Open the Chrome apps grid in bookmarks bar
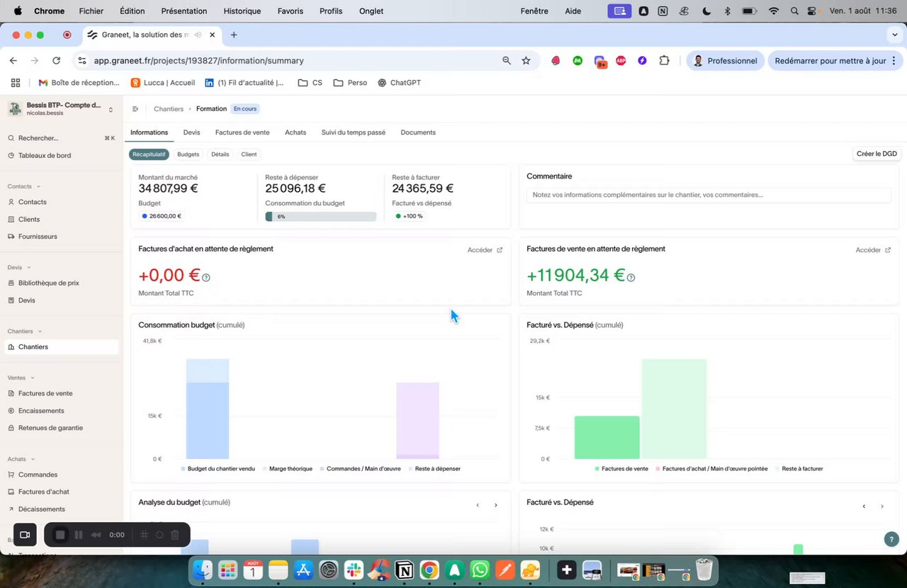Image resolution: width=907 pixels, height=588 pixels. [x=16, y=83]
